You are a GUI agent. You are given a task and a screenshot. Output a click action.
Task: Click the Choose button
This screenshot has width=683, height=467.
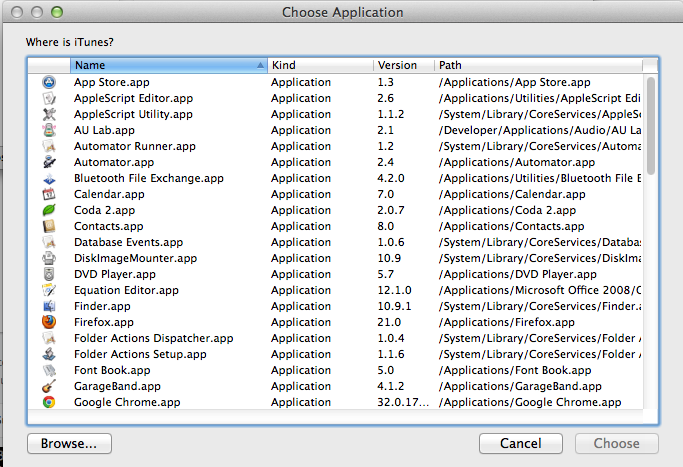(616, 443)
